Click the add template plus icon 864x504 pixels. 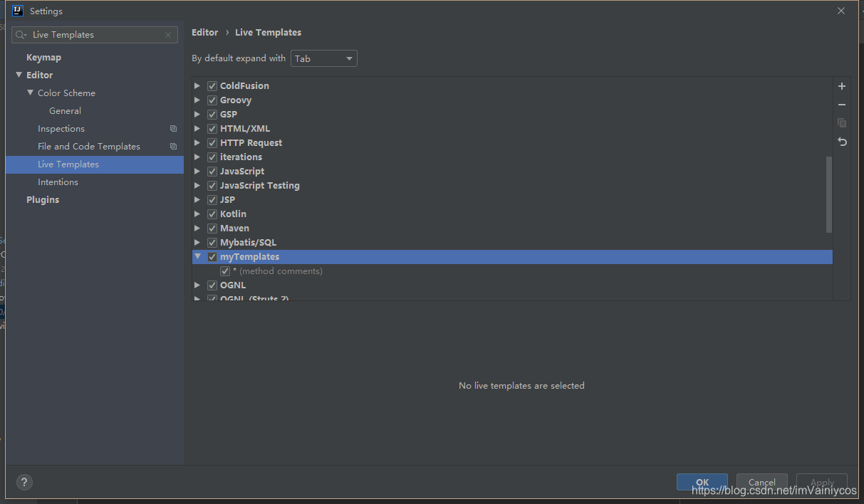click(x=842, y=86)
